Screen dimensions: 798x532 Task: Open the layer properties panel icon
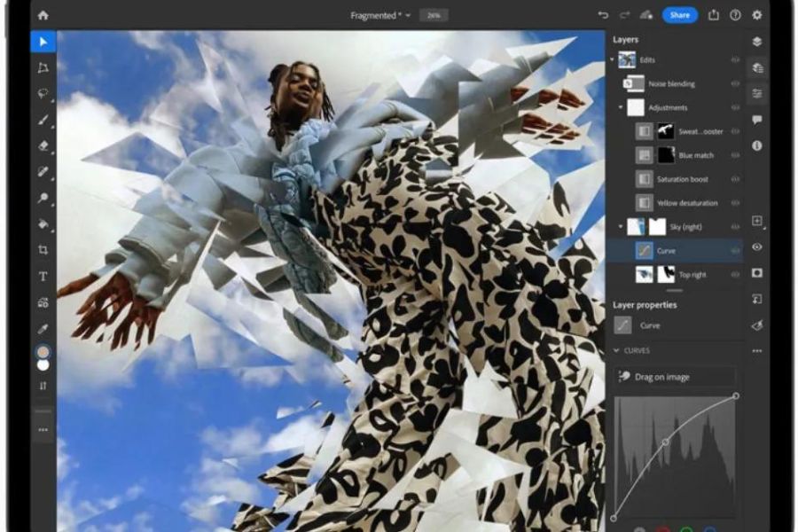(757, 94)
